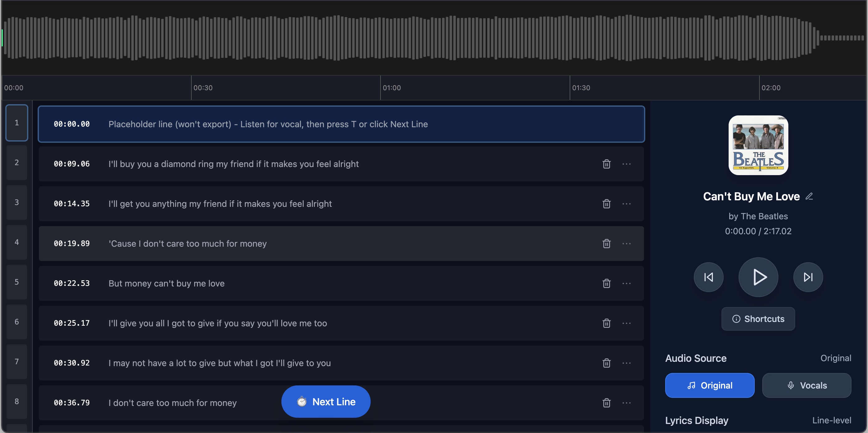Click the 00:36.79 timestamp
Image resolution: width=868 pixels, height=433 pixels.
tap(72, 402)
